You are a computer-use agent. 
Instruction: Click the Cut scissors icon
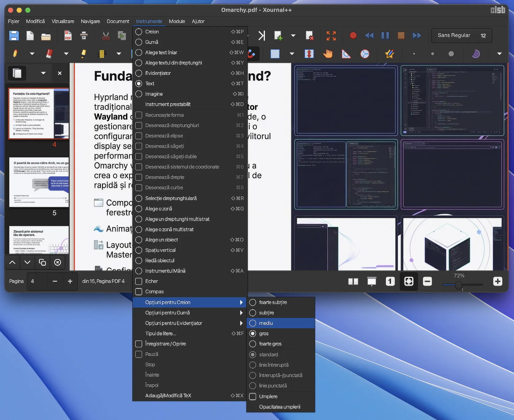(106, 36)
